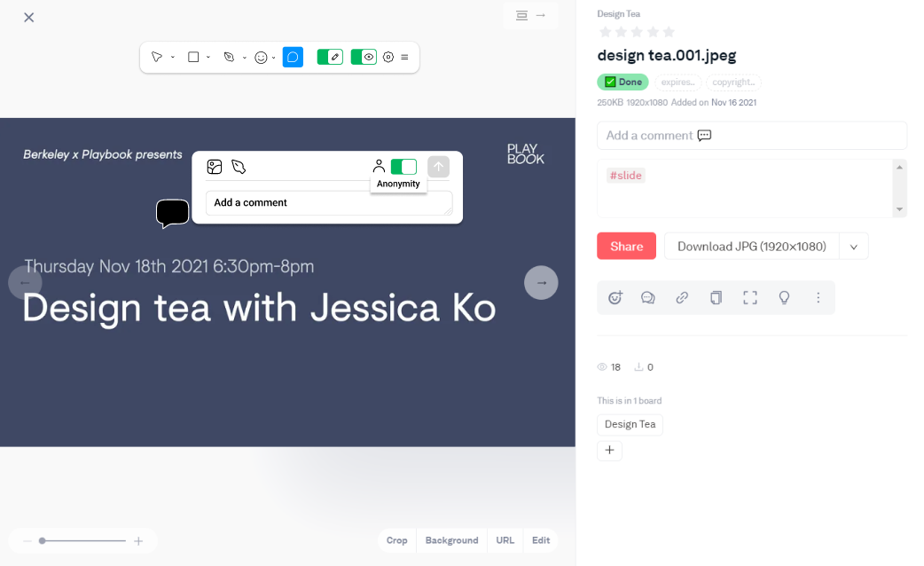The width and height of the screenshot is (924, 566).
Task: Click the person icon beside Anonymity toggle
Action: coord(379,166)
